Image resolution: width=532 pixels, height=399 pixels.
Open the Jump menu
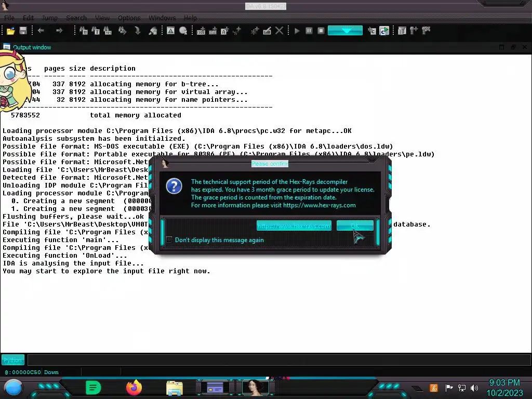[x=49, y=18]
